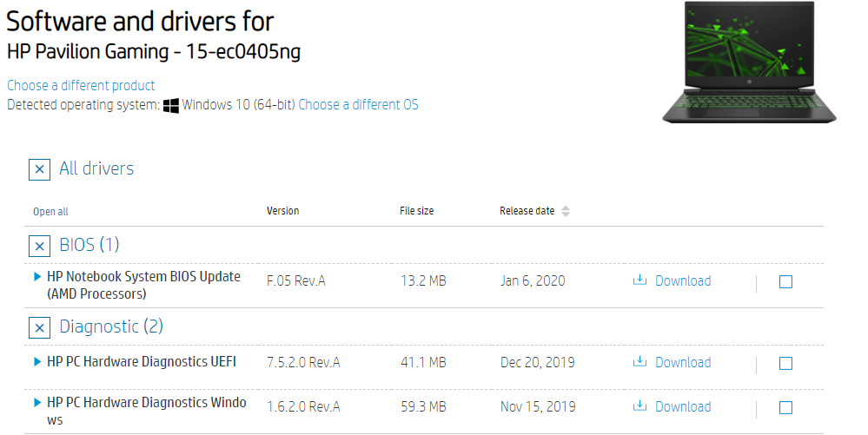868x435 pixels.
Task: Click the Diagnostics Windows download arrow icon
Action: (640, 406)
